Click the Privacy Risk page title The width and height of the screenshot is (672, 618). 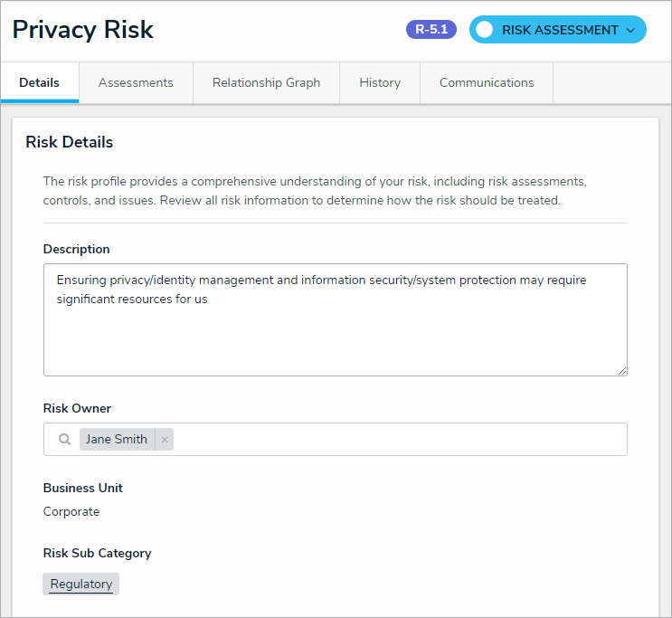pyautogui.click(x=83, y=29)
